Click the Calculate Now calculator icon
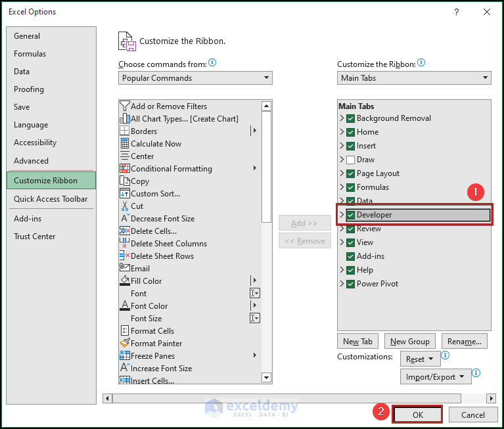Screen dimensions: 504x429 [x=125, y=143]
